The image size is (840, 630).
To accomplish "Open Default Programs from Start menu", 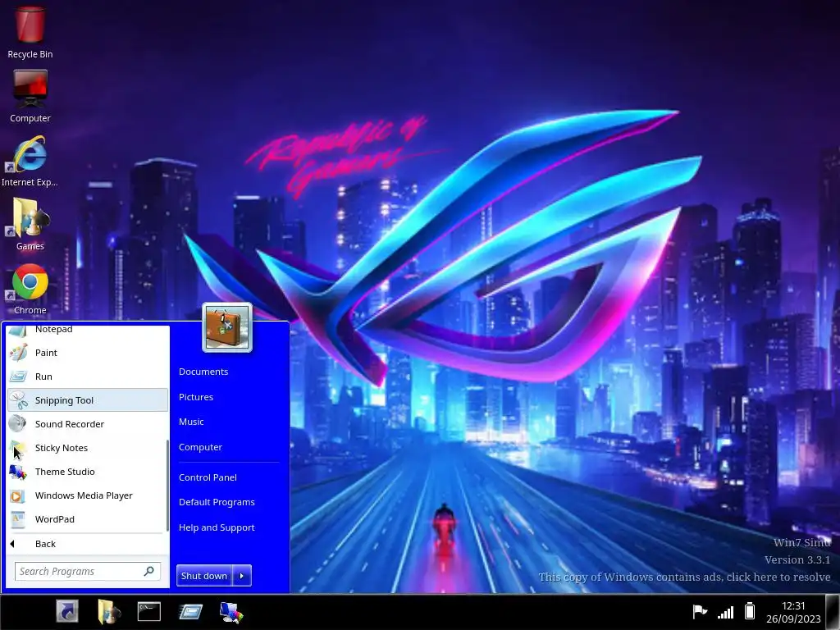I will [217, 502].
